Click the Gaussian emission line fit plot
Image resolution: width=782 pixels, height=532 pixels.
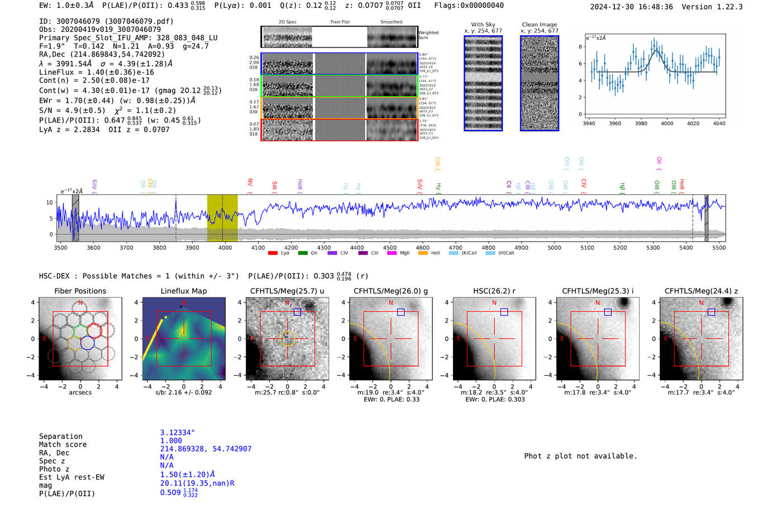[655, 76]
